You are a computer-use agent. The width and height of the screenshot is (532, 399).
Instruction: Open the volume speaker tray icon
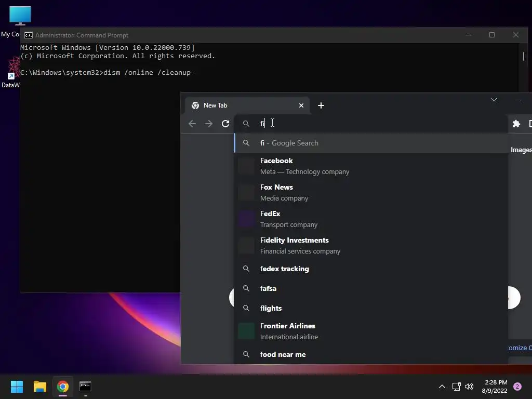pyautogui.click(x=469, y=387)
